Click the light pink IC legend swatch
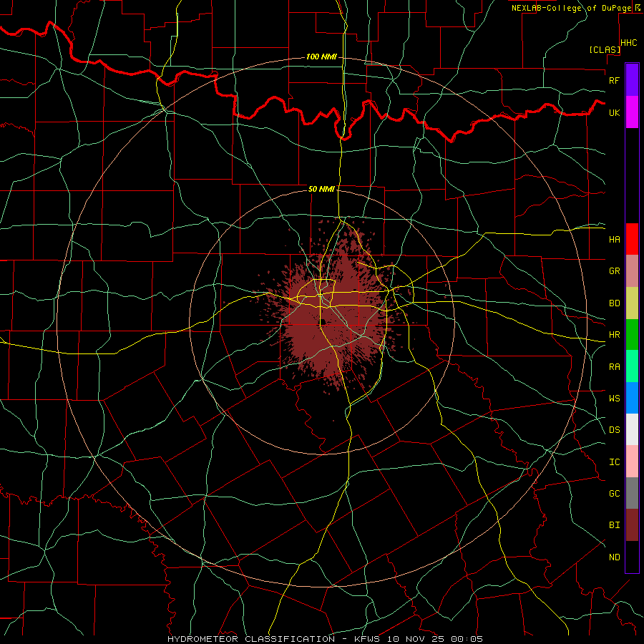Screen dimensions: 644x644 coord(632,462)
